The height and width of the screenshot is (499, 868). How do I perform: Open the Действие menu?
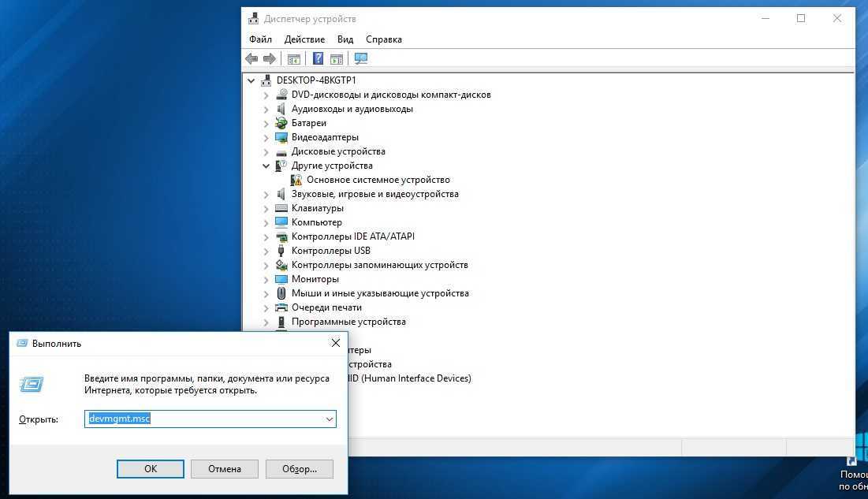pyautogui.click(x=304, y=39)
